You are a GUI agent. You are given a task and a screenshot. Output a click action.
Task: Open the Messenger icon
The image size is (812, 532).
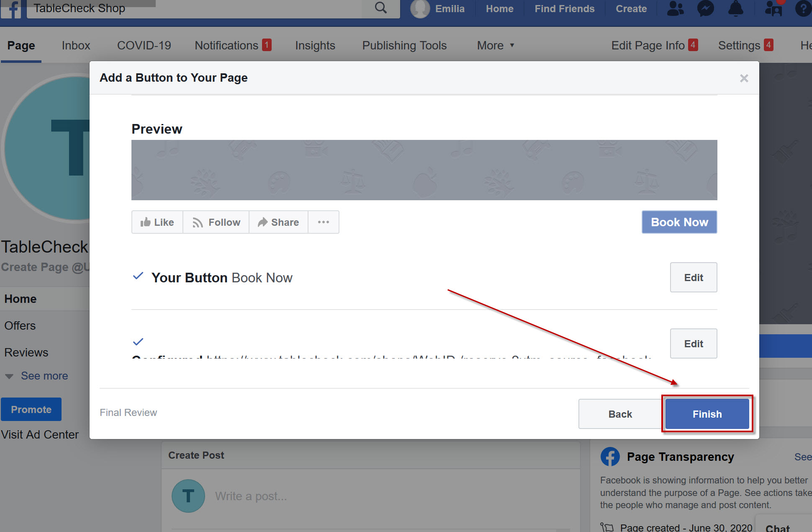click(x=705, y=8)
